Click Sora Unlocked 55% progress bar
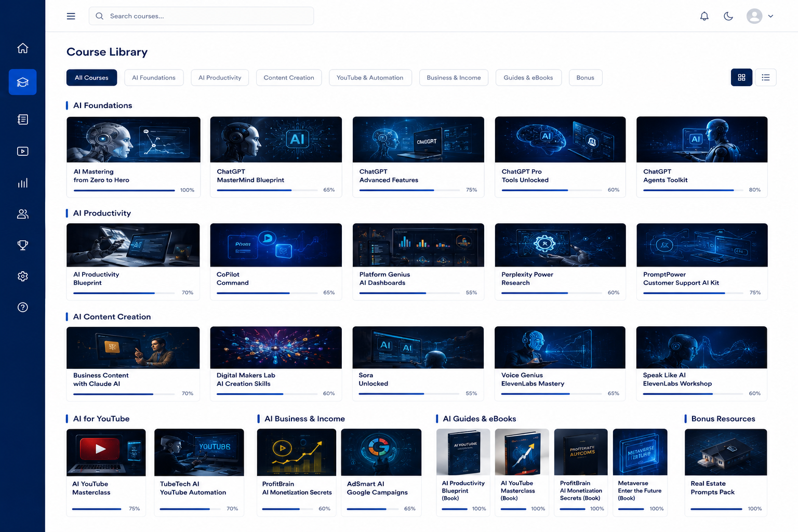 [409, 394]
